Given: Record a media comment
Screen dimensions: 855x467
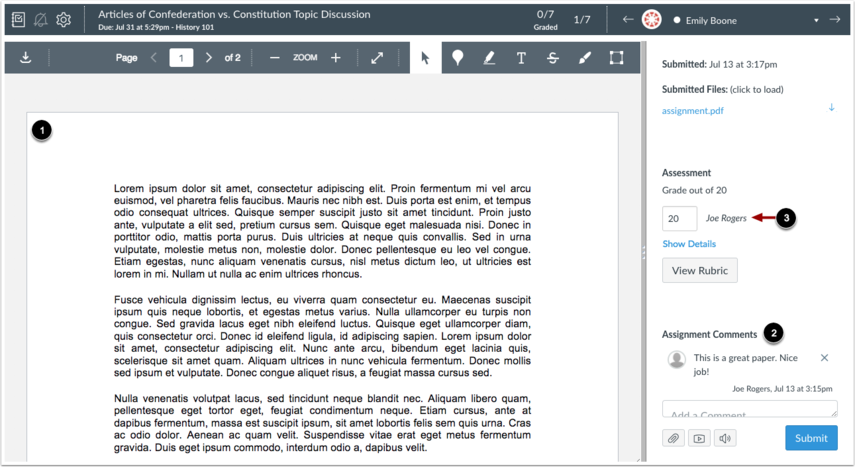Looking at the screenshot, I should (699, 438).
